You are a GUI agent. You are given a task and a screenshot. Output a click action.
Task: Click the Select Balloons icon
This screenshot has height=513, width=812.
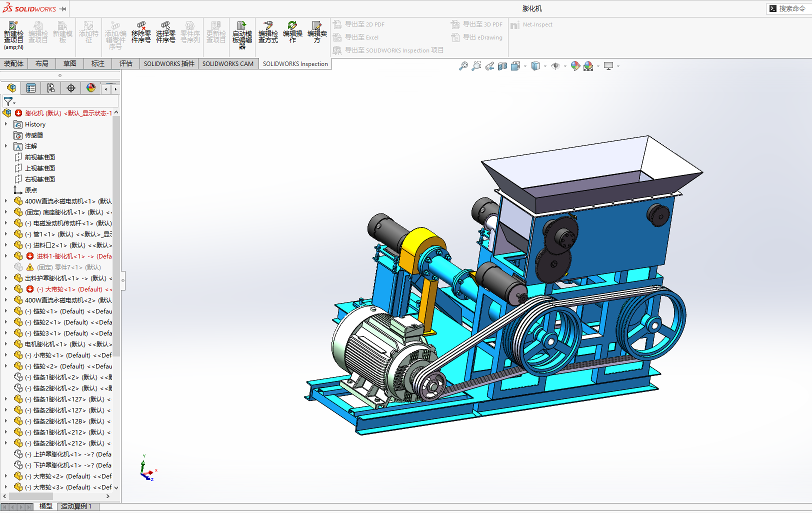click(165, 32)
